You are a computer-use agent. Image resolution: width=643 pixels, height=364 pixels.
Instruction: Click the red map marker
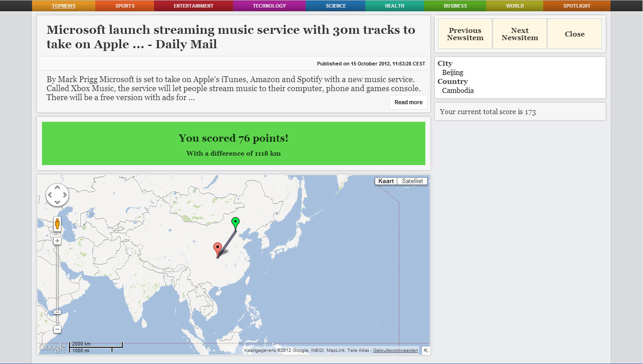click(x=218, y=250)
